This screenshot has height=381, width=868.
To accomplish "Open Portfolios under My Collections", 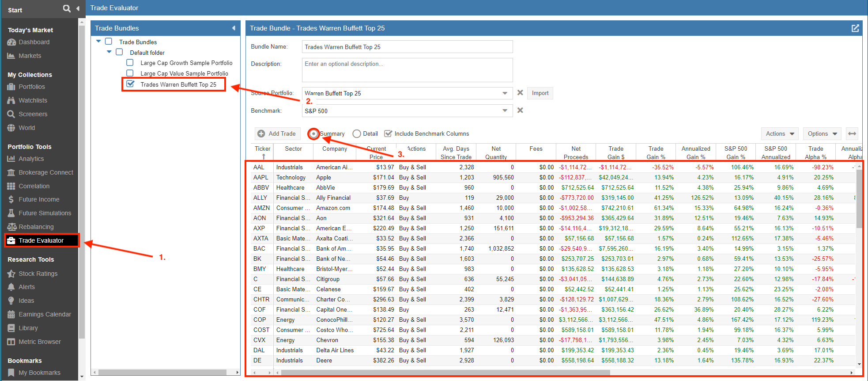I will (x=32, y=87).
